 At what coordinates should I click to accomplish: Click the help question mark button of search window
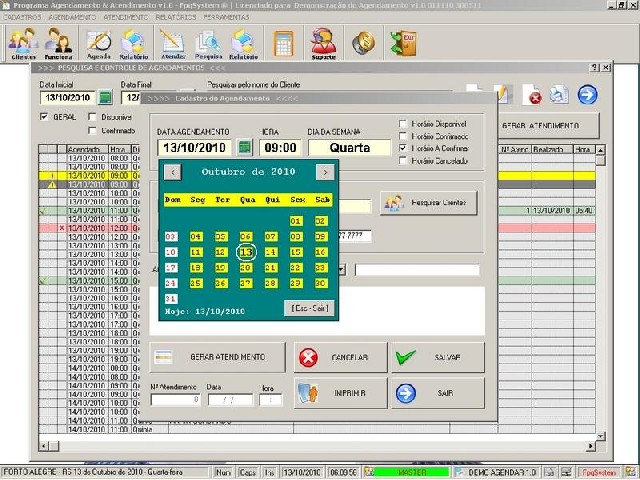595,67
